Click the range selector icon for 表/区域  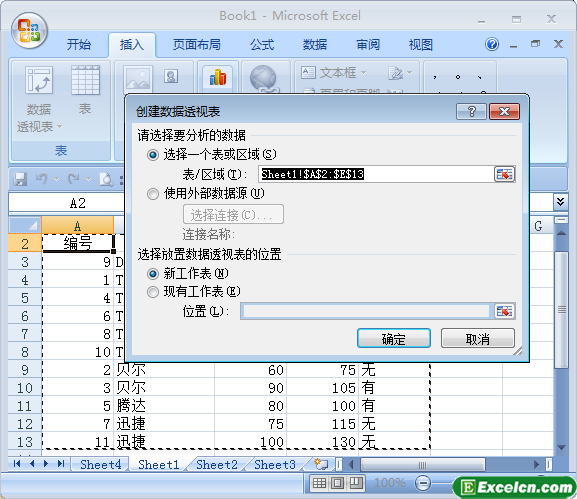[504, 174]
